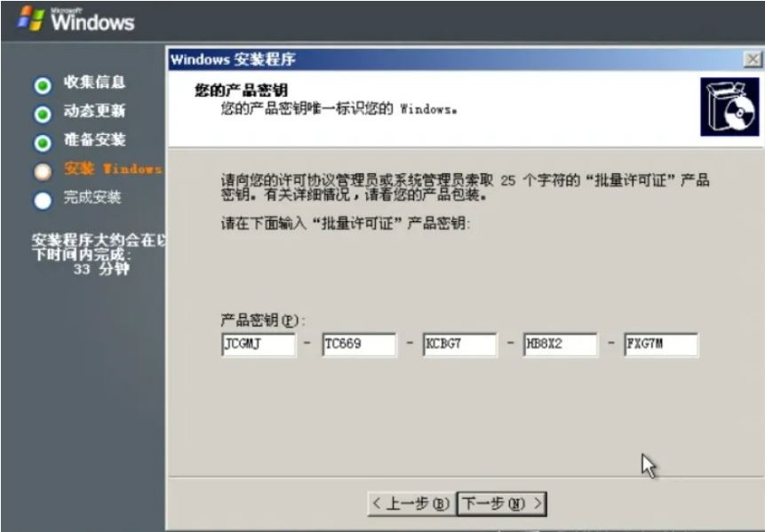The image size is (765, 532).
Task: Click the 下一步 (N) next button
Action: 501,504
